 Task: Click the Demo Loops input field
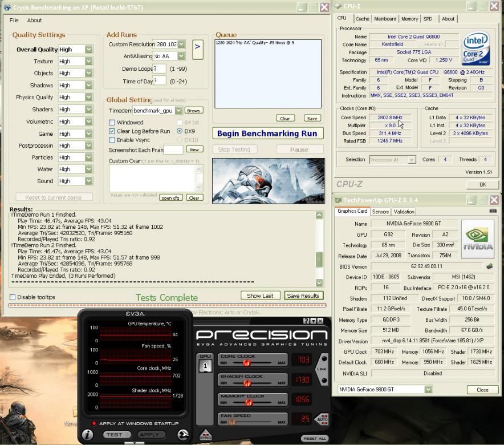coord(159,68)
